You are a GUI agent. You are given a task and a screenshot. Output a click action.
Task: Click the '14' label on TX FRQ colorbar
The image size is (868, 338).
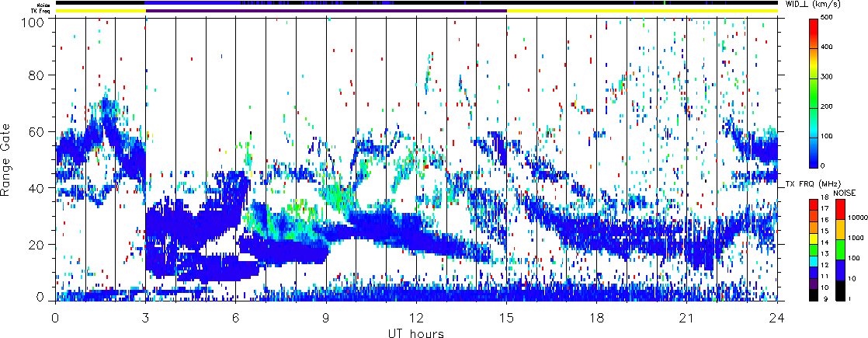coord(825,242)
